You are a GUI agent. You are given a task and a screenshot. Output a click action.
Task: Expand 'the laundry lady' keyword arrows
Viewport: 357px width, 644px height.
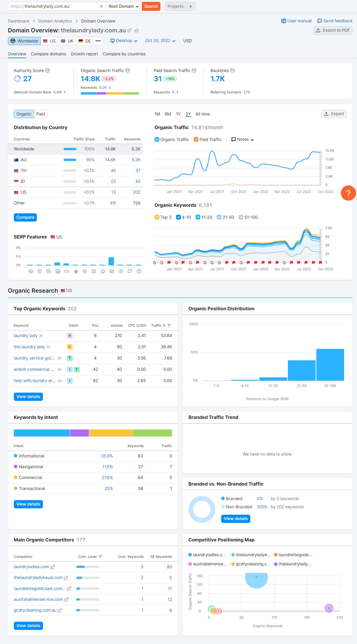49,347
